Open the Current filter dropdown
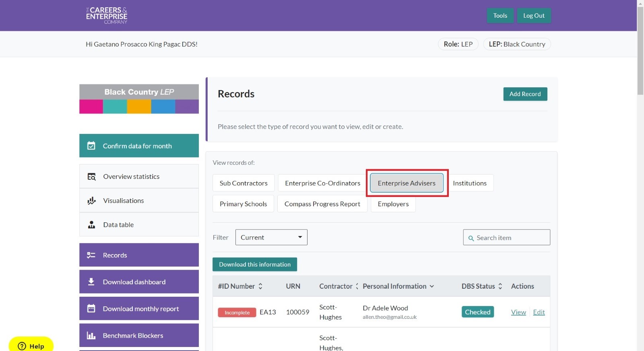644x351 pixels. (271, 237)
